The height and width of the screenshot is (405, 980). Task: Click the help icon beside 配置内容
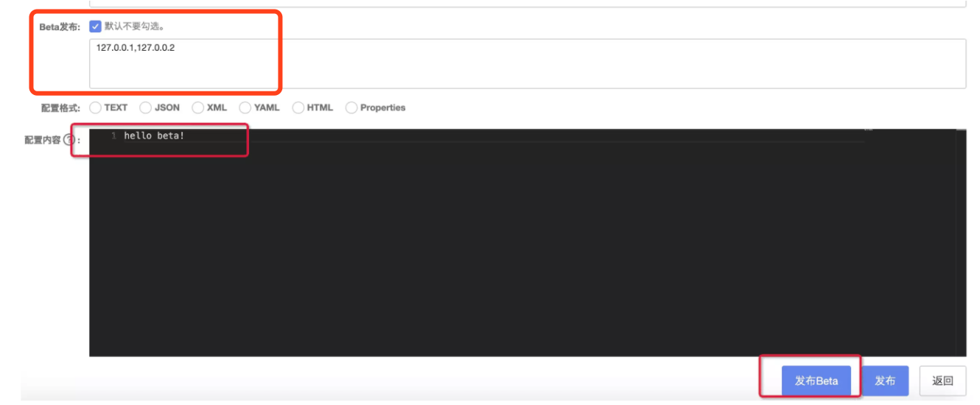[x=69, y=140]
